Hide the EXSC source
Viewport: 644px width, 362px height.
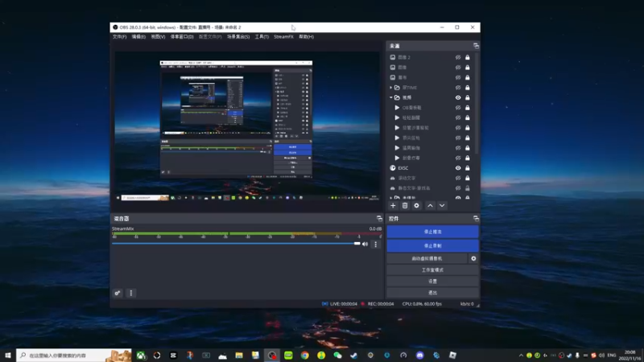click(x=458, y=168)
